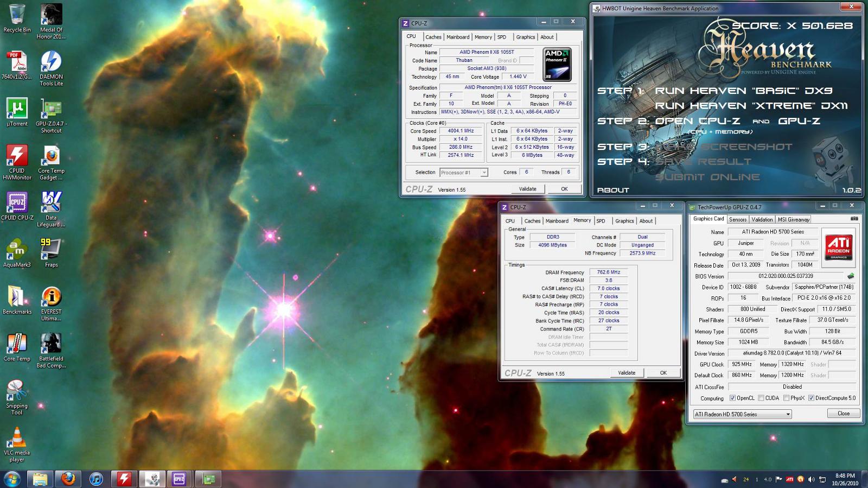868x488 pixels.
Task: Open Validation tab in GPU-Z
Action: coord(762,219)
